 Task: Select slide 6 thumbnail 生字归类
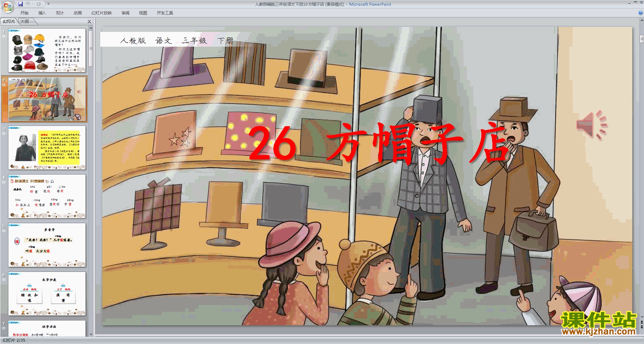[x=47, y=294]
